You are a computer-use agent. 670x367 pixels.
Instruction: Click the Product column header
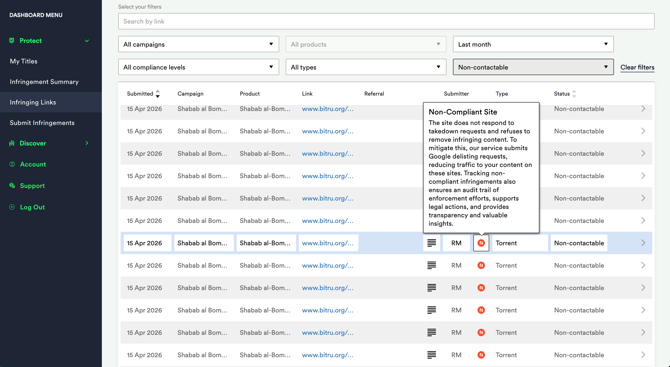pyautogui.click(x=250, y=94)
